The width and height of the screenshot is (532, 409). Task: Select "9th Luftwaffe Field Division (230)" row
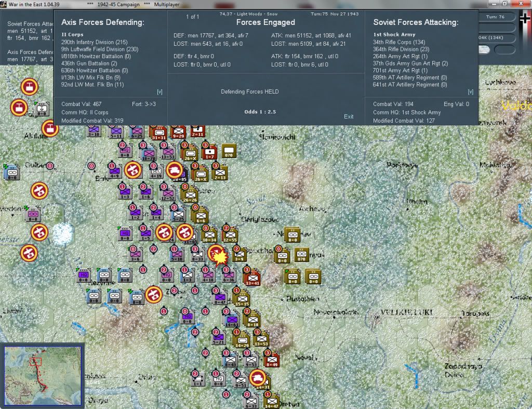click(x=100, y=49)
